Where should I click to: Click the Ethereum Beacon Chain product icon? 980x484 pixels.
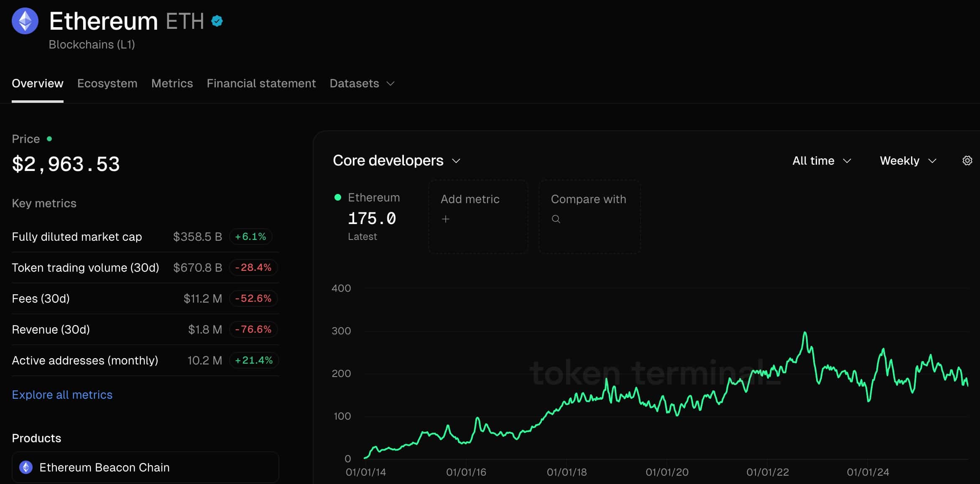[26, 467]
